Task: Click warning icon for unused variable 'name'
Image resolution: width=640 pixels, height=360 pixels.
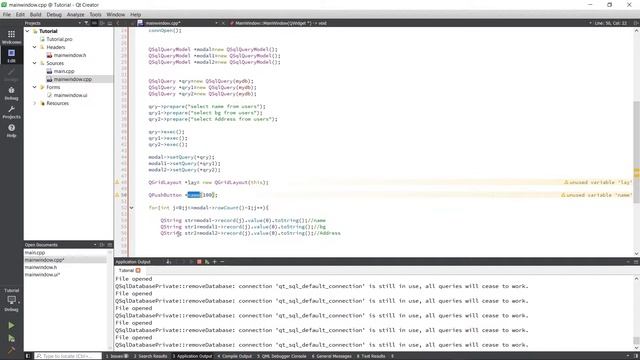Action: 117,195
